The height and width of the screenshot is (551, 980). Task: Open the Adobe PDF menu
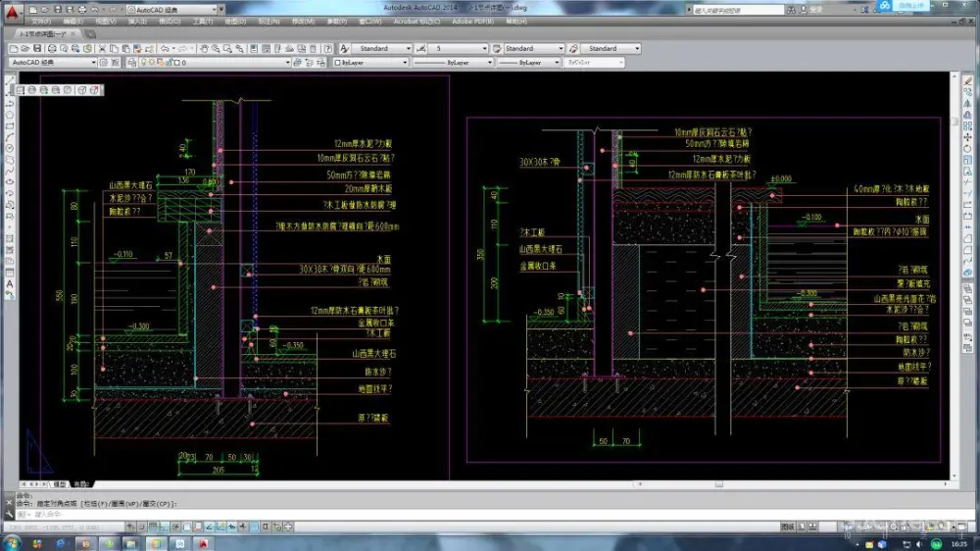pos(474,20)
